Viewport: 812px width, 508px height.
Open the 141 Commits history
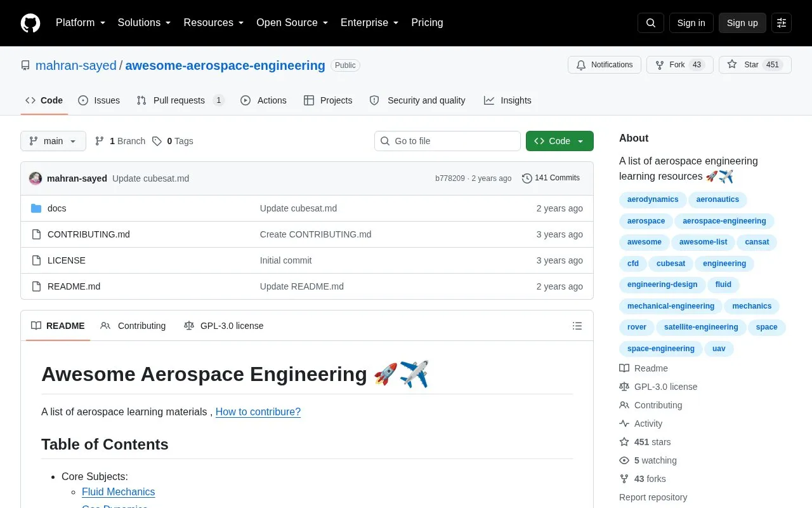(x=551, y=178)
